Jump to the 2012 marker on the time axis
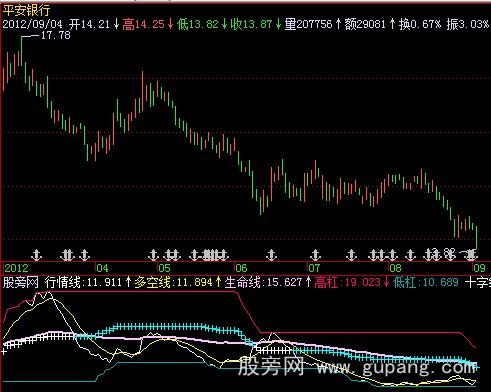 pyautogui.click(x=16, y=268)
